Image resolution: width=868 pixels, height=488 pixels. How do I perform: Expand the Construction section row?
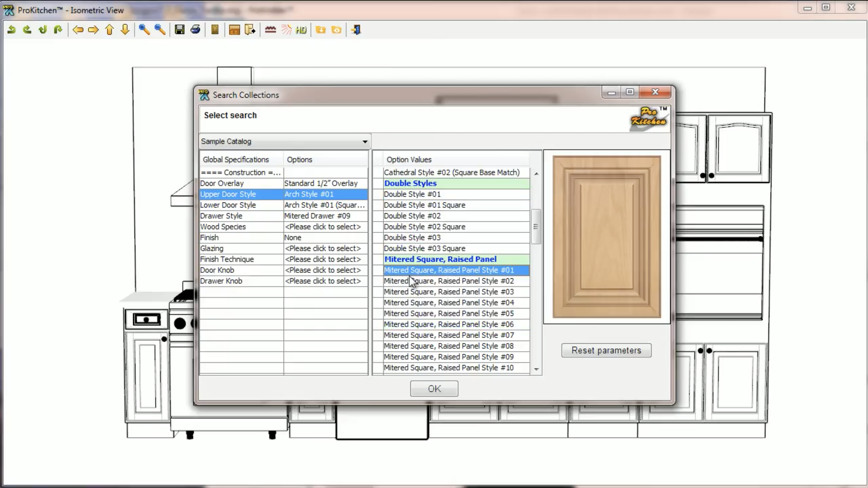241,172
